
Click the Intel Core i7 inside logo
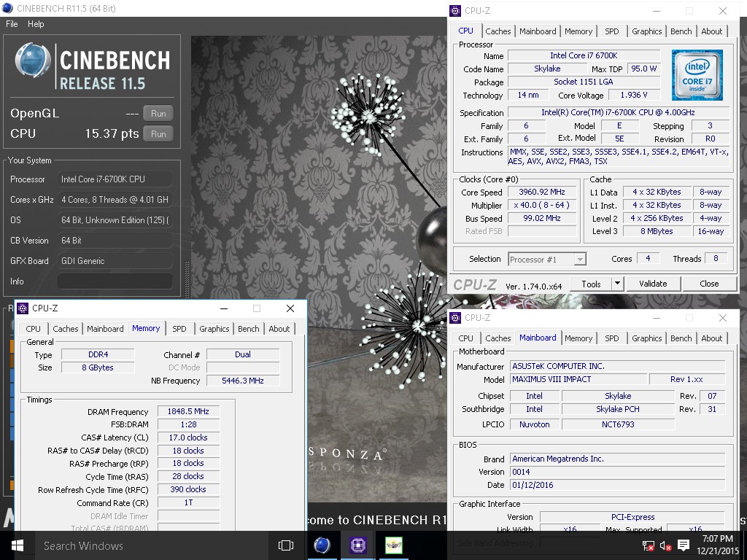click(x=697, y=75)
